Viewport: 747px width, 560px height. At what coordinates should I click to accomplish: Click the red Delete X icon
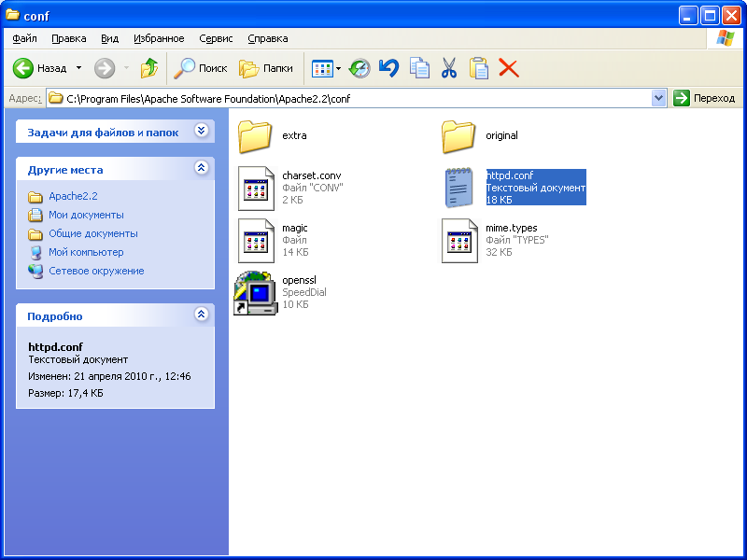(x=509, y=68)
